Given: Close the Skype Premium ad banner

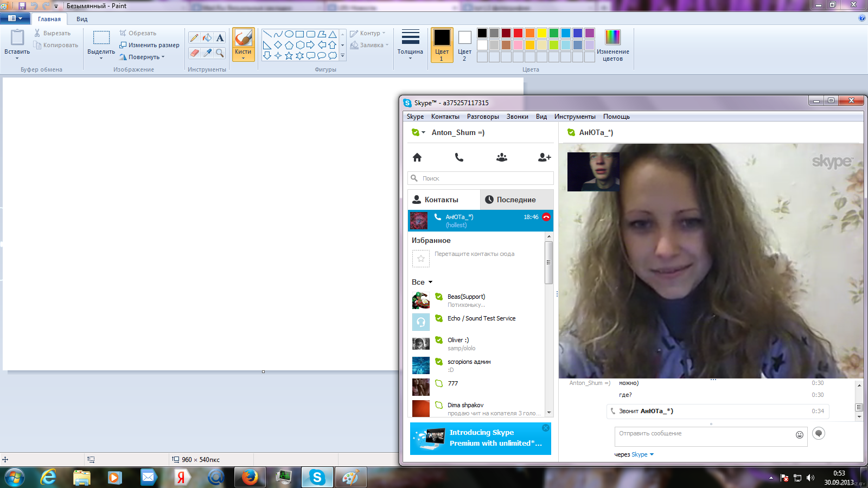Looking at the screenshot, I should point(546,428).
